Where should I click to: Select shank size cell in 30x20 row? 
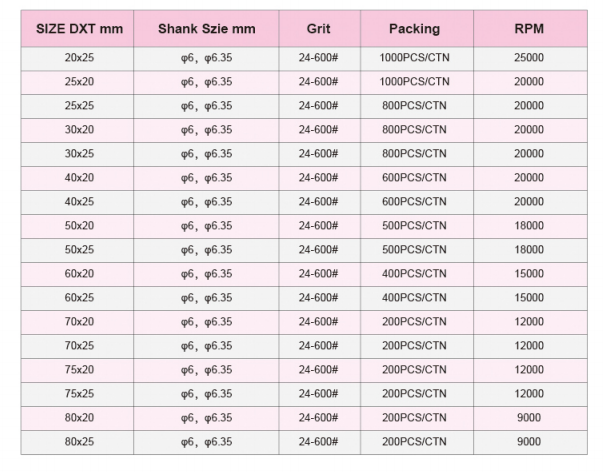(x=206, y=130)
